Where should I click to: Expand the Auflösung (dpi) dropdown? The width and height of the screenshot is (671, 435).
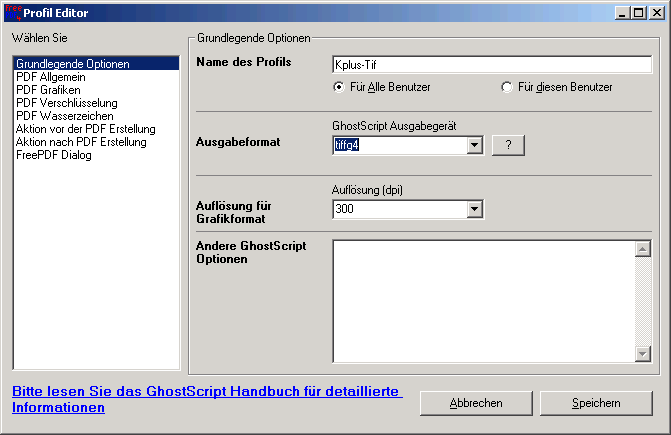coord(475,209)
